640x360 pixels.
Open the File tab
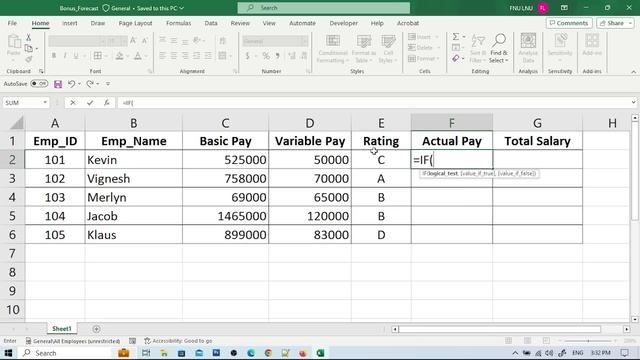12,23
